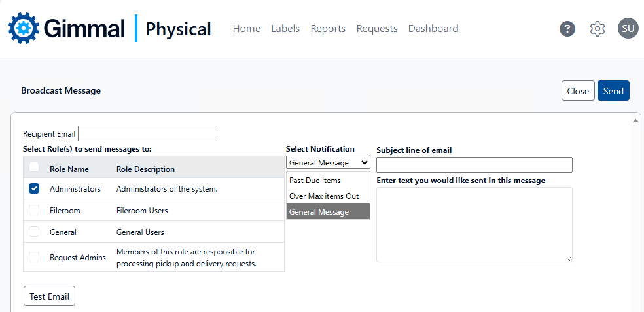Check the General role checkbox

[34, 232]
